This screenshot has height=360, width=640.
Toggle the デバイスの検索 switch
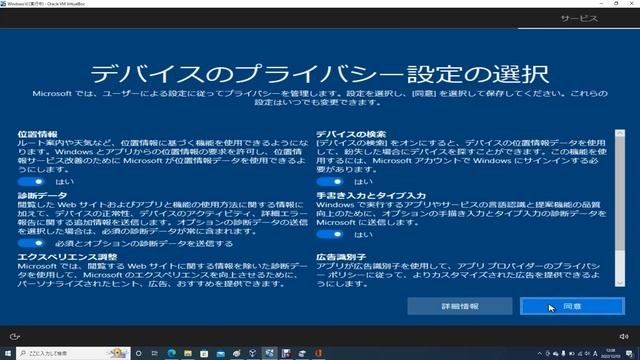[330, 181]
